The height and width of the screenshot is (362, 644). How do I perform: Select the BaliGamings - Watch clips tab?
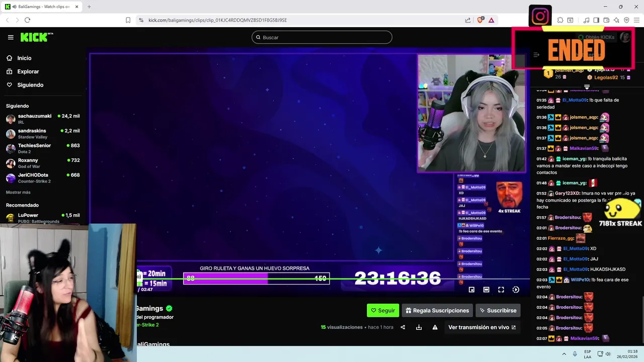click(x=42, y=7)
